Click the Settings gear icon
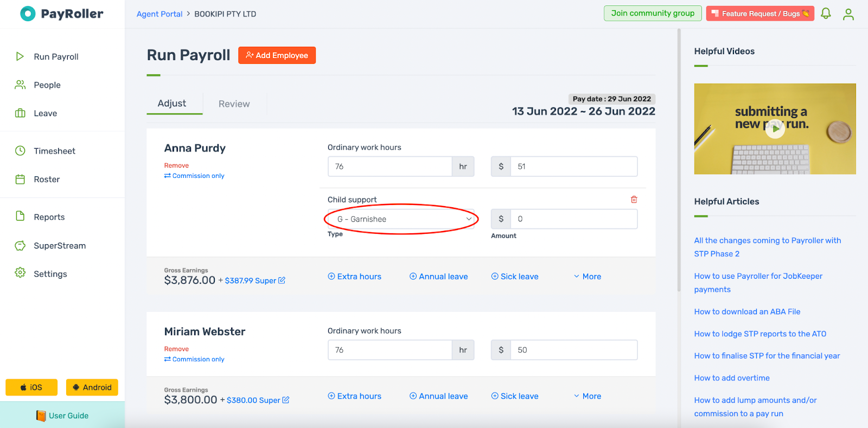This screenshot has width=868, height=428. coord(20,273)
